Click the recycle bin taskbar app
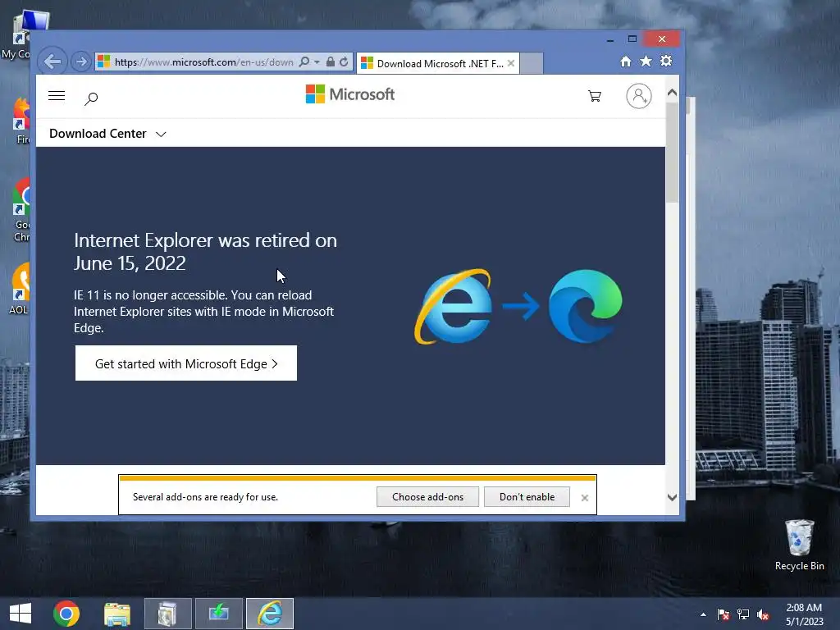 (x=167, y=614)
